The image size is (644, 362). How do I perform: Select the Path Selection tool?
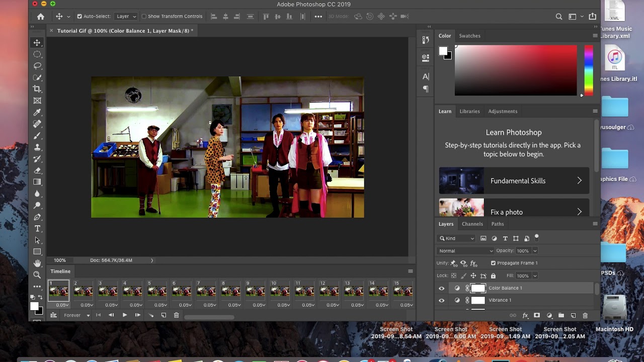37,240
